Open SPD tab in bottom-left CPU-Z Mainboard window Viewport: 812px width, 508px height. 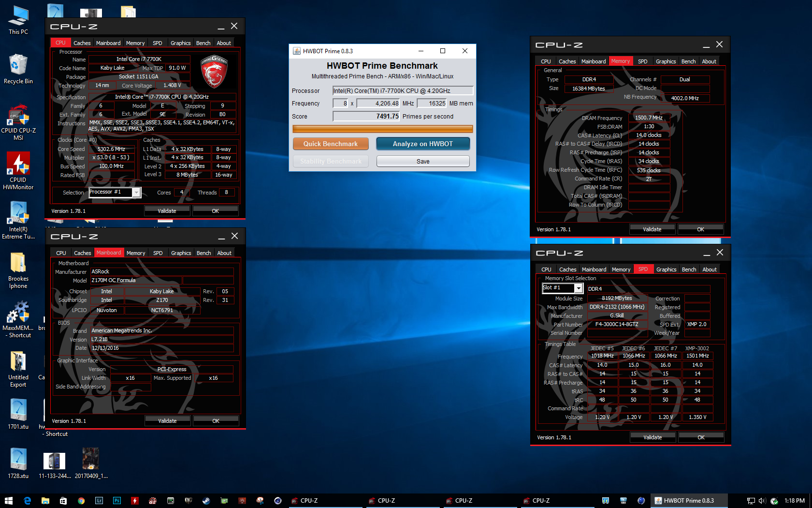pos(158,253)
